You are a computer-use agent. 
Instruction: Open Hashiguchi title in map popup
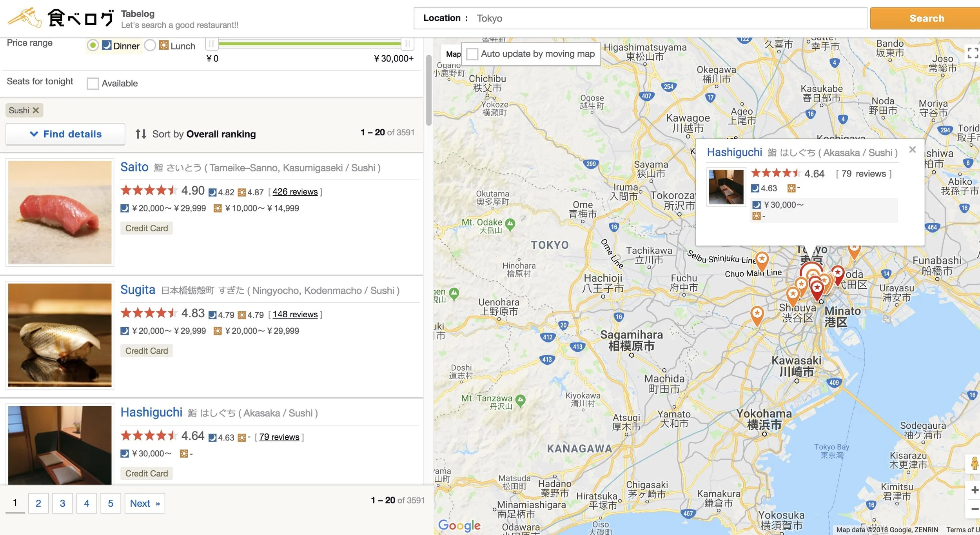pyautogui.click(x=735, y=152)
